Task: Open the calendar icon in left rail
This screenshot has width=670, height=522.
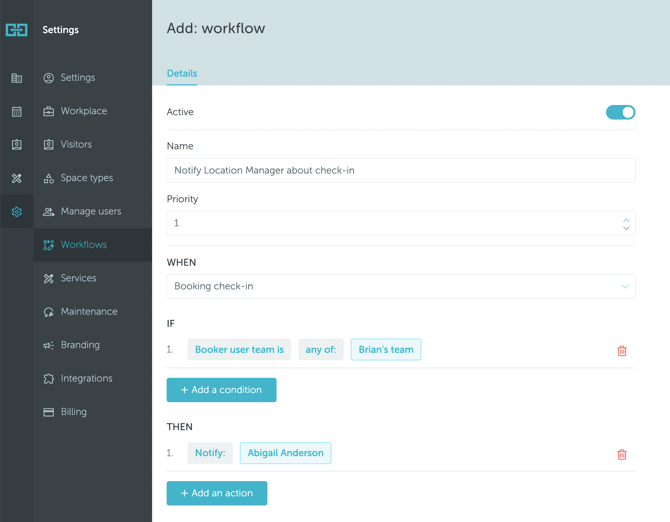Action: [x=17, y=112]
